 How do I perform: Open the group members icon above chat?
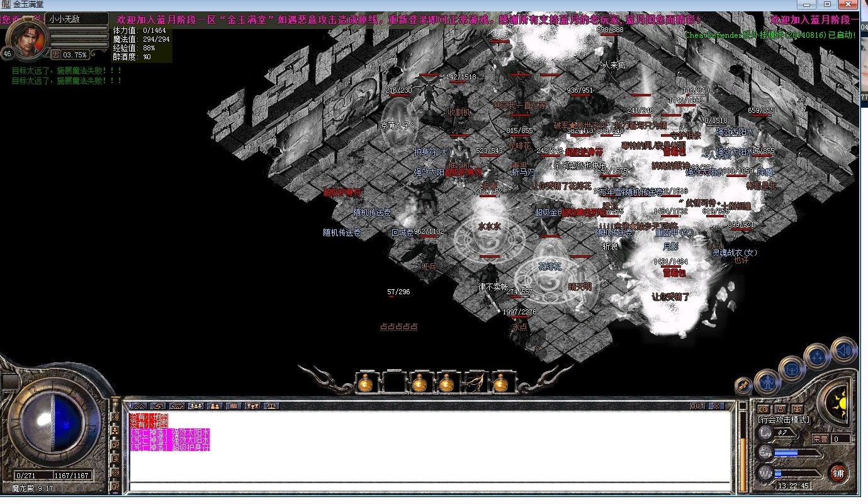(196, 406)
